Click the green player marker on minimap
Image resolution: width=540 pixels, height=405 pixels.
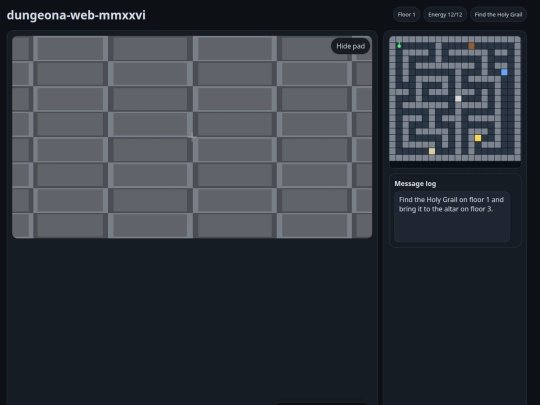tap(399, 45)
